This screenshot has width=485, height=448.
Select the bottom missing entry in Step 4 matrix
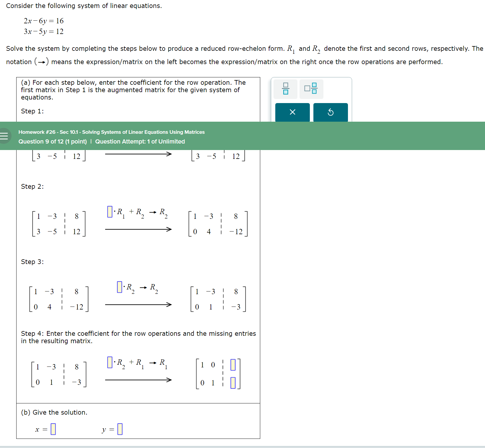click(233, 383)
